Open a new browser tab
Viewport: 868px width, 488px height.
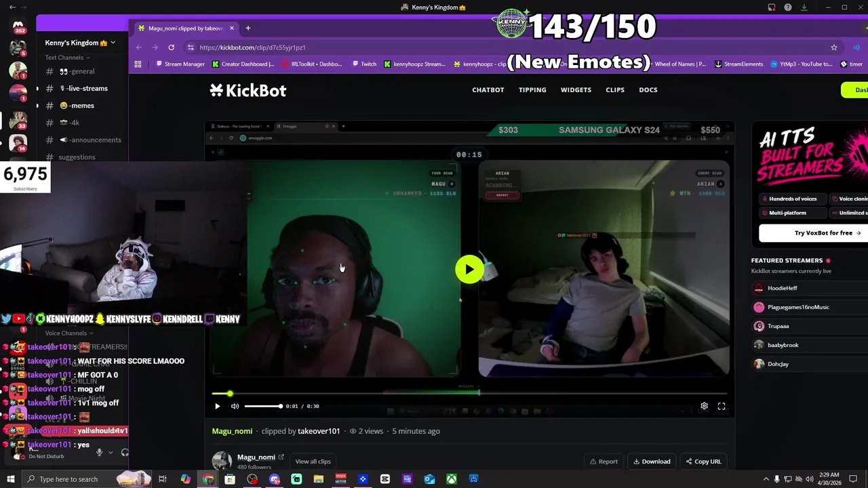pos(248,28)
